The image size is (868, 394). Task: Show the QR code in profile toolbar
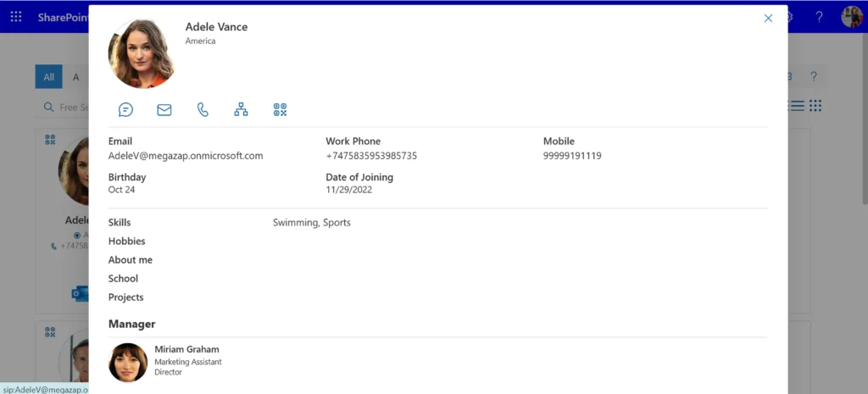281,109
